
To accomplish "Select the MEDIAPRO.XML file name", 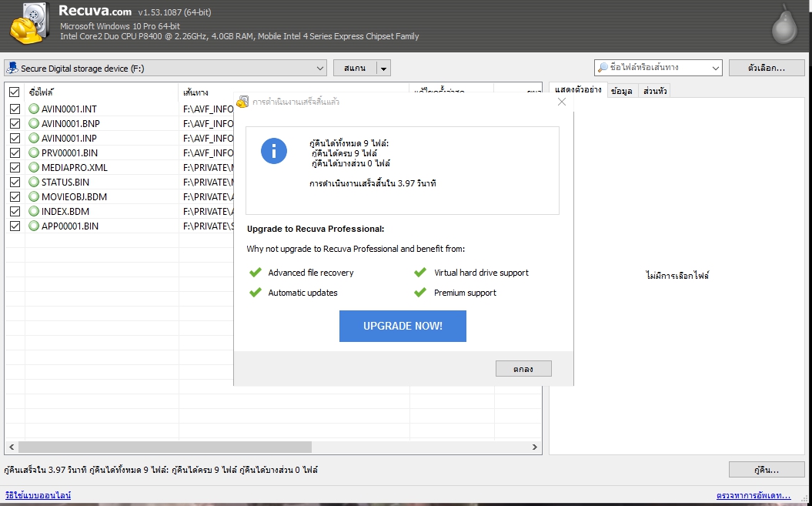I will [75, 167].
